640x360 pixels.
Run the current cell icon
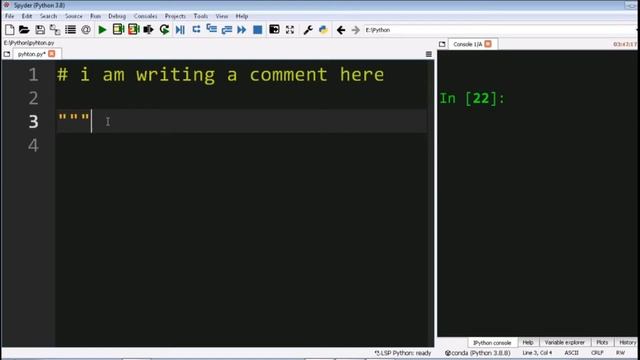pyautogui.click(x=118, y=29)
